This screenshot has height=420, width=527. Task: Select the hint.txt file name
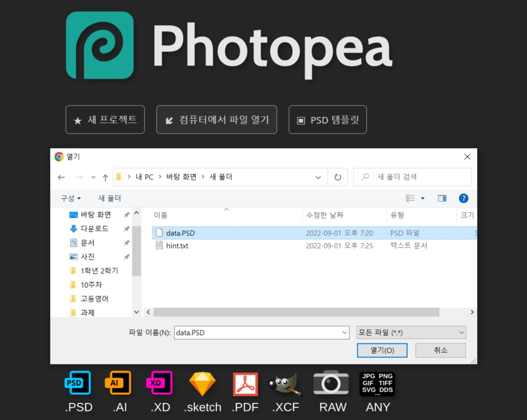click(177, 246)
